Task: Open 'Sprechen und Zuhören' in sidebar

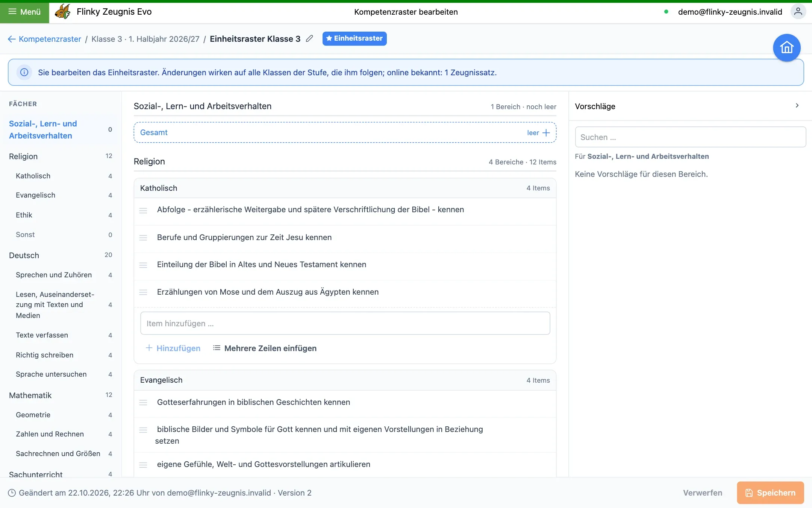Action: coord(60,275)
